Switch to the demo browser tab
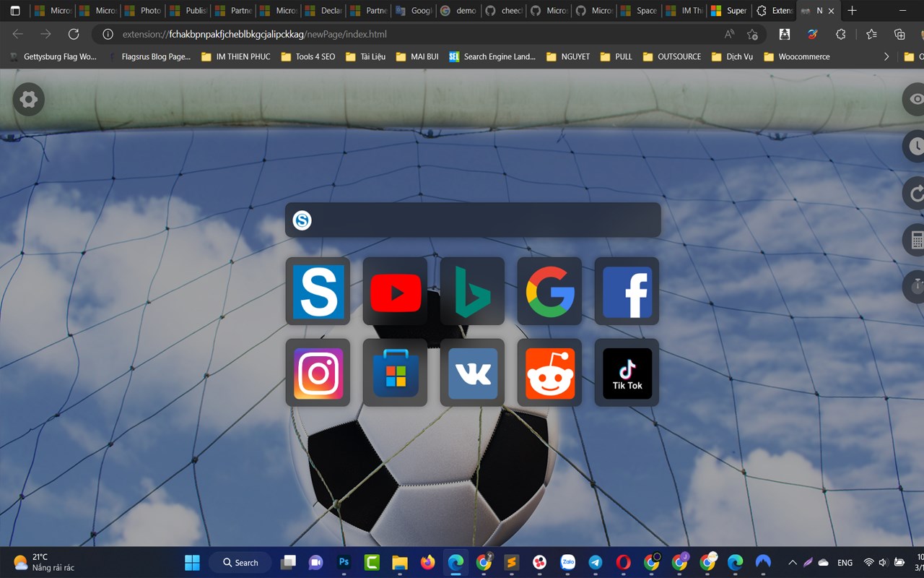Viewport: 924px width, 578px height. (458, 11)
